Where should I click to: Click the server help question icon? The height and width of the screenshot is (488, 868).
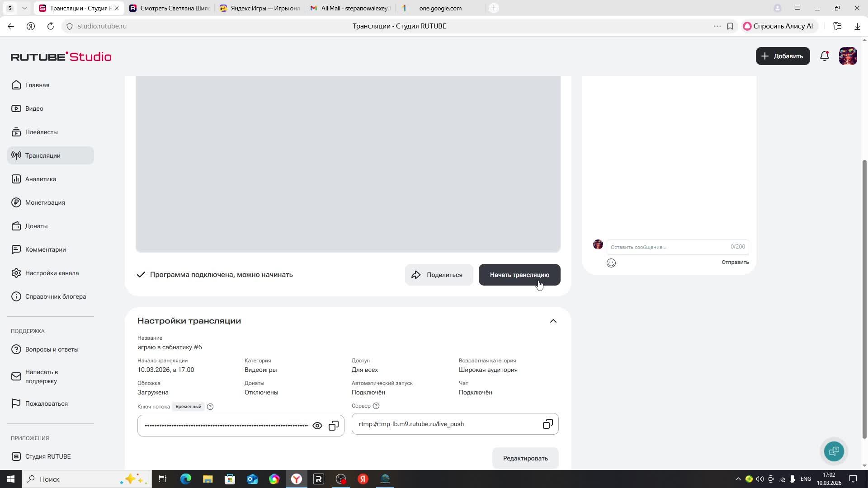tap(376, 406)
